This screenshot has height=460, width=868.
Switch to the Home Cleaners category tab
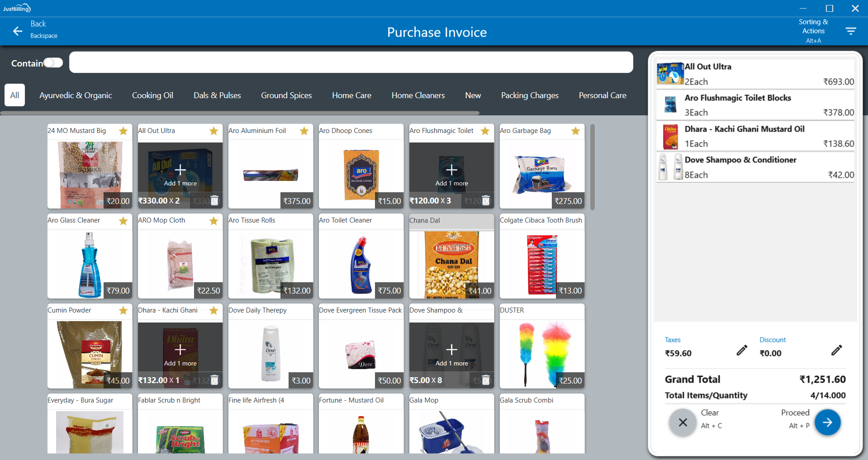(x=418, y=95)
